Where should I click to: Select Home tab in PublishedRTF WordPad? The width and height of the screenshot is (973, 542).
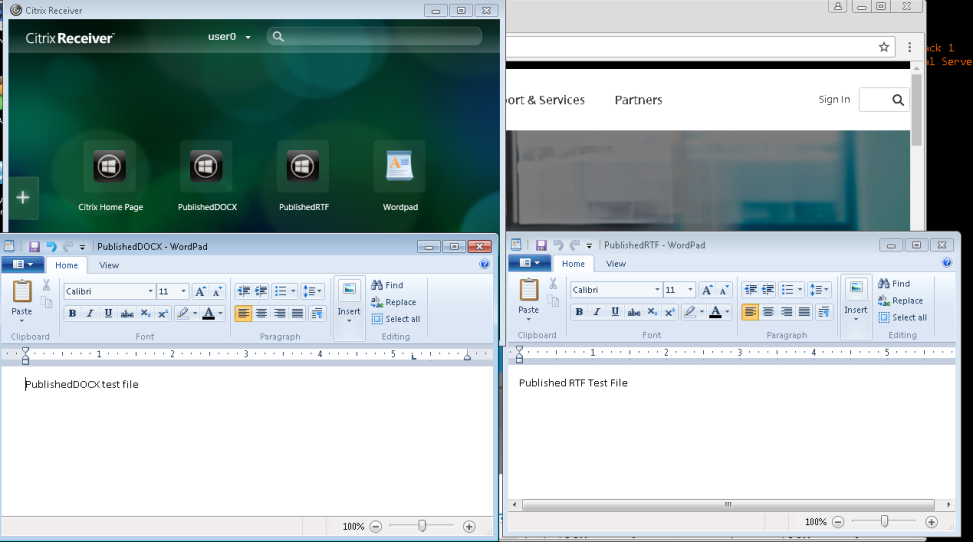[x=573, y=264]
